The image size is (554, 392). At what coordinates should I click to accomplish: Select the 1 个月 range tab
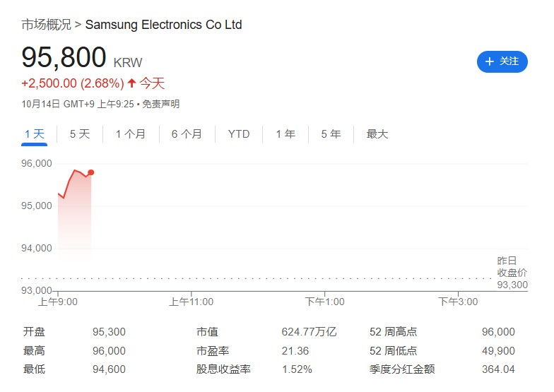(131, 134)
